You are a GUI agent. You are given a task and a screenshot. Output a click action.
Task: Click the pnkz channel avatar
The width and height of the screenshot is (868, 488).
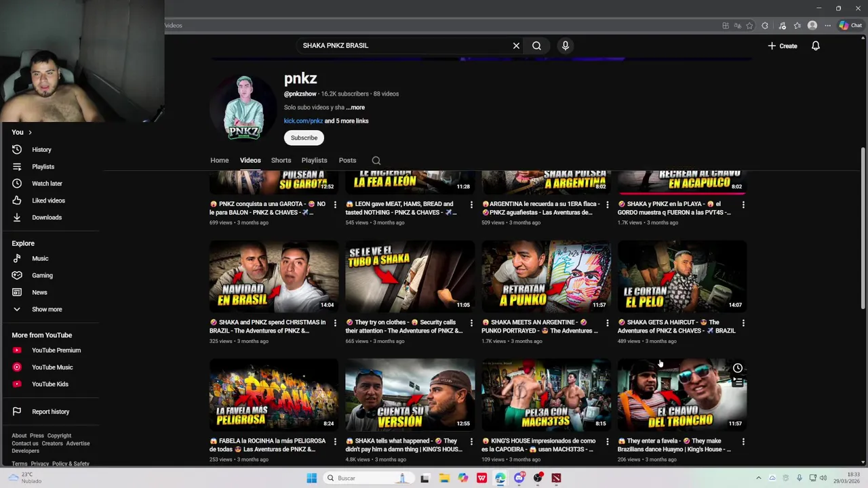(243, 108)
